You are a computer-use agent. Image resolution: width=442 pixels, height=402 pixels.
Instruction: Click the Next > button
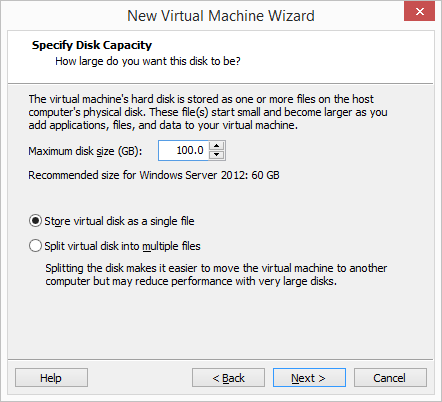pos(309,378)
